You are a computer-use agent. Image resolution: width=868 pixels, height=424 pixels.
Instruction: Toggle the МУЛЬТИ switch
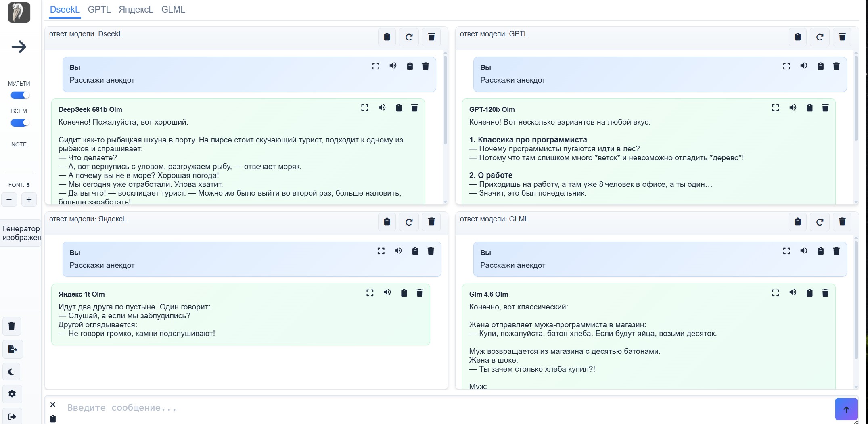(20, 95)
